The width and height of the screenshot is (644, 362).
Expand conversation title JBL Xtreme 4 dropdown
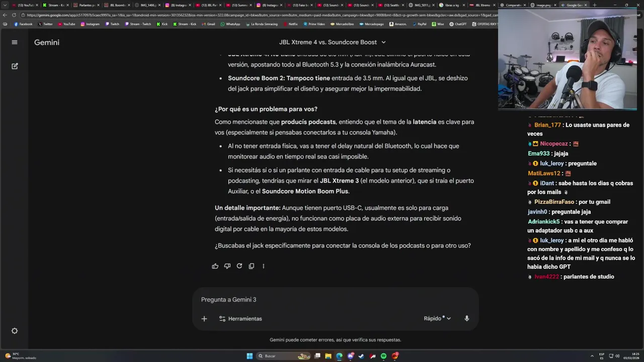click(x=333, y=42)
